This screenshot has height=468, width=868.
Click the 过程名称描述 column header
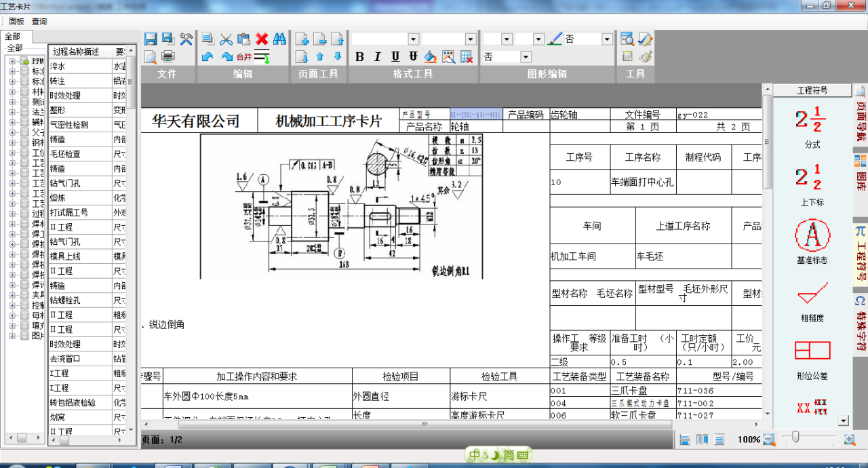pos(80,52)
